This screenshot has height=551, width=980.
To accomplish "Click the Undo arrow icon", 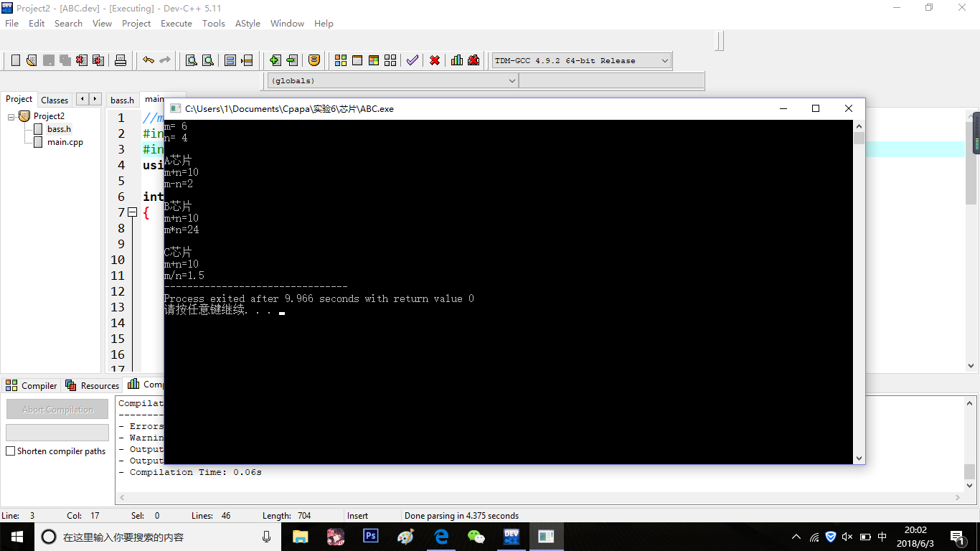I will point(149,60).
